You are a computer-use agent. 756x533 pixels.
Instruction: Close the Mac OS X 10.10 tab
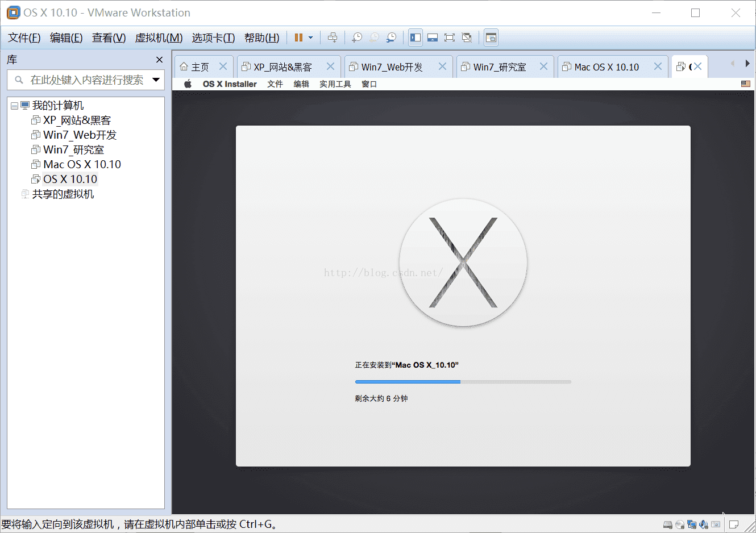[x=658, y=66]
